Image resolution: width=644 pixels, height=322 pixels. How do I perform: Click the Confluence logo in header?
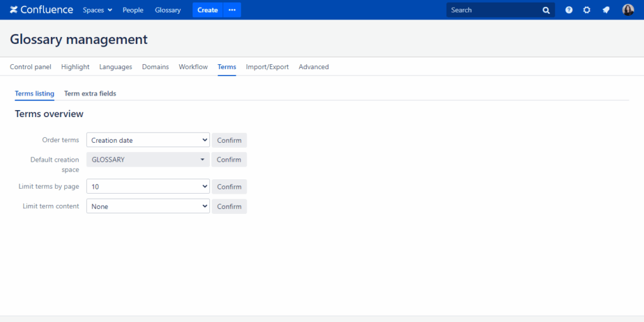[42, 10]
